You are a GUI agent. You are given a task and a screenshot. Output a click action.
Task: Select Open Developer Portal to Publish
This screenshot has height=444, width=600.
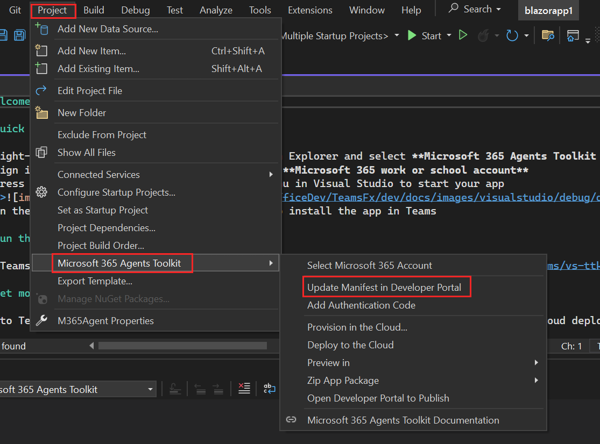click(413, 398)
